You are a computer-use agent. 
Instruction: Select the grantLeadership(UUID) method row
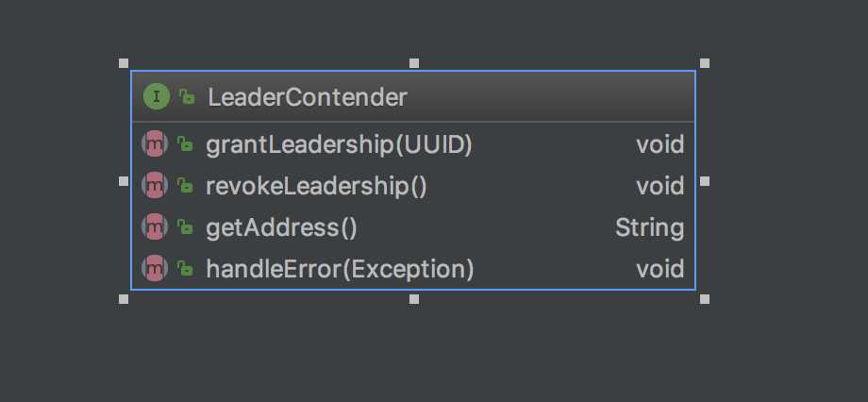coord(413,144)
